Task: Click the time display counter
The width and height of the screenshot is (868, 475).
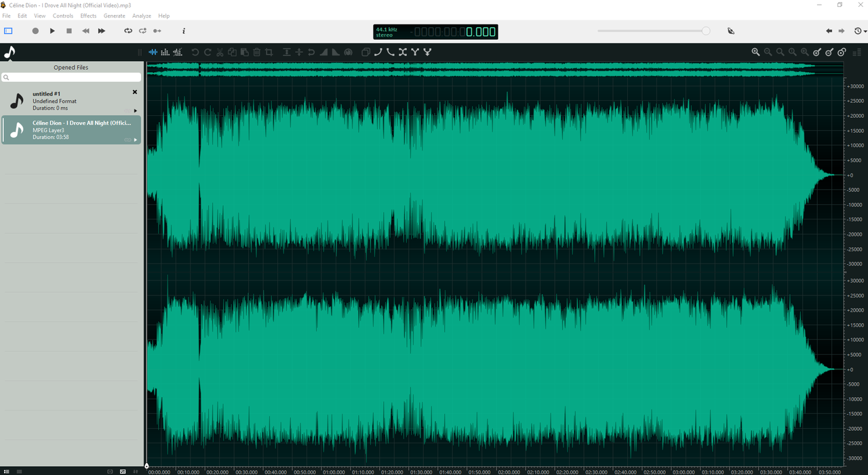Action: (435, 32)
